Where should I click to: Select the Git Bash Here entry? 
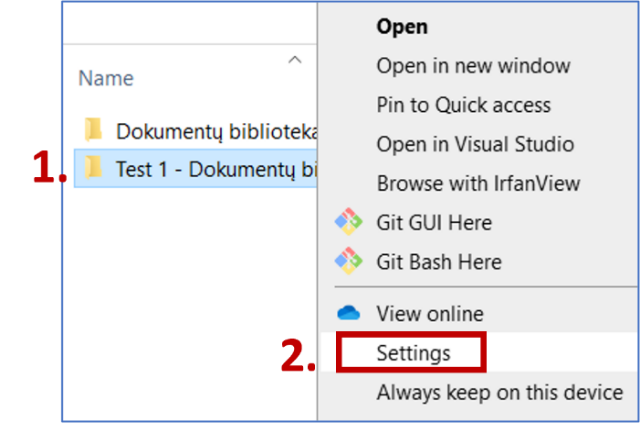point(439,262)
